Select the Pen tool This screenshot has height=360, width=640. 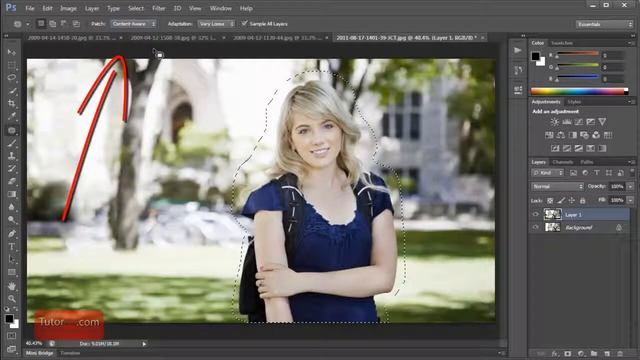point(11,234)
